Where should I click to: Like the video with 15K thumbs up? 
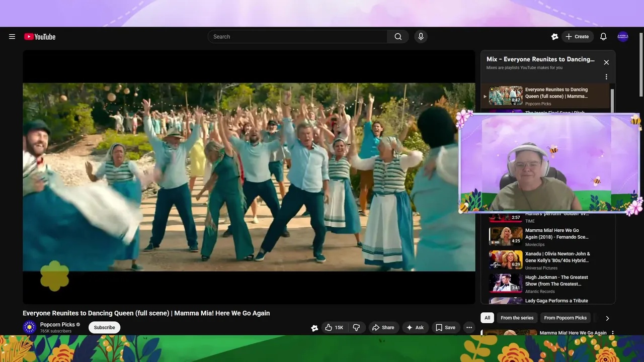click(x=334, y=327)
